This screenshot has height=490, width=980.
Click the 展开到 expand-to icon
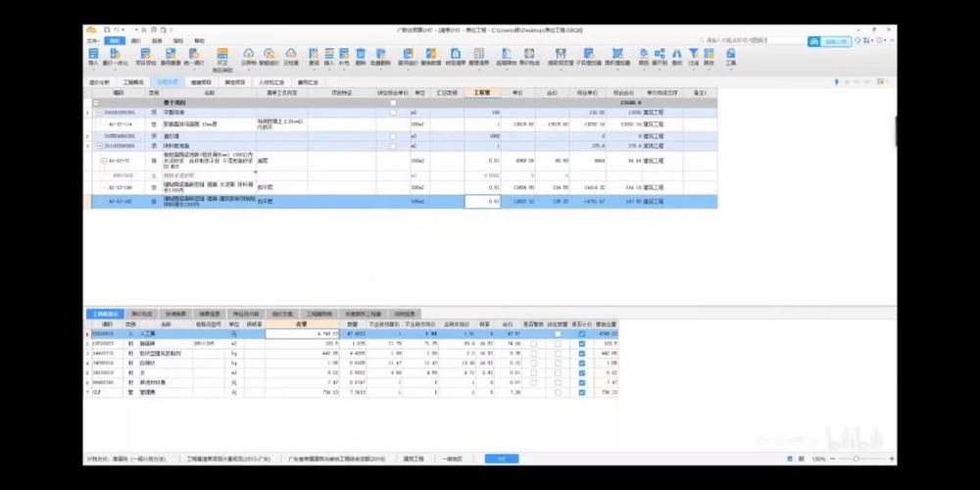pos(660,57)
